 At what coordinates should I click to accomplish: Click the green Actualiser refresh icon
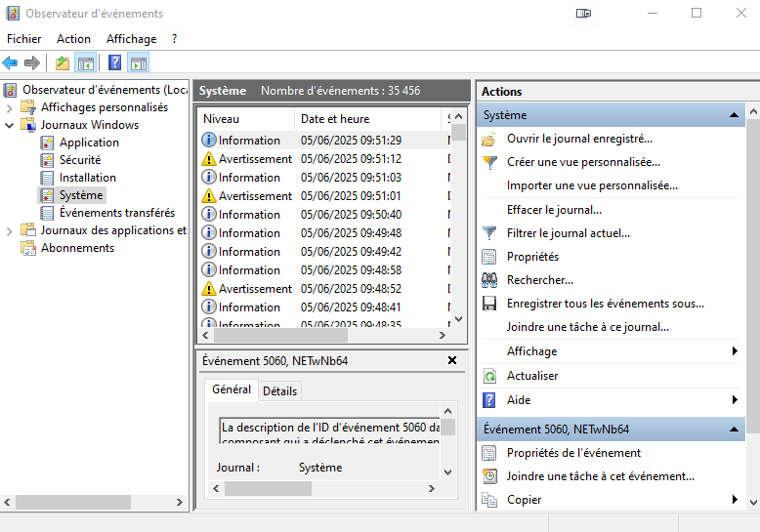point(489,376)
